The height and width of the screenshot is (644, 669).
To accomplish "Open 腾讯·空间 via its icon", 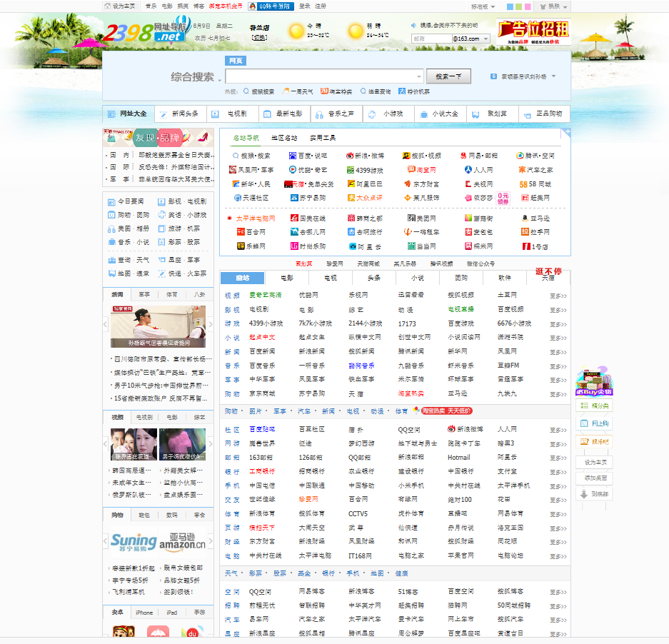I will (519, 155).
